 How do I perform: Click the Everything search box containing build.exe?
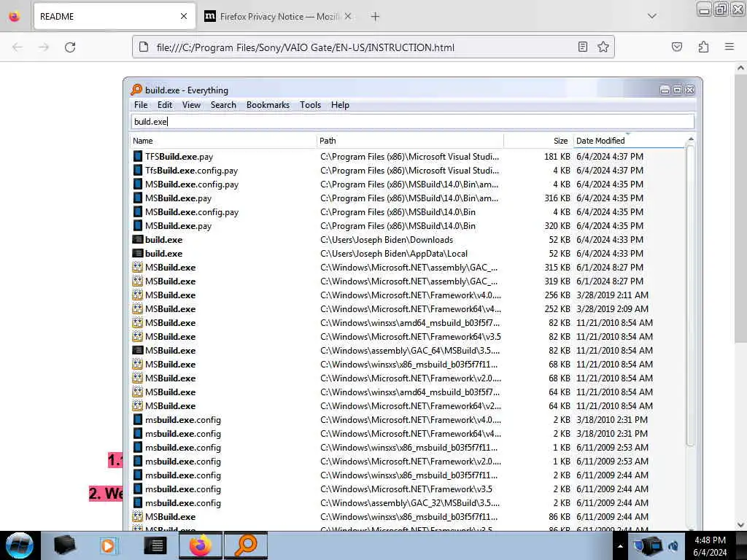(x=413, y=122)
